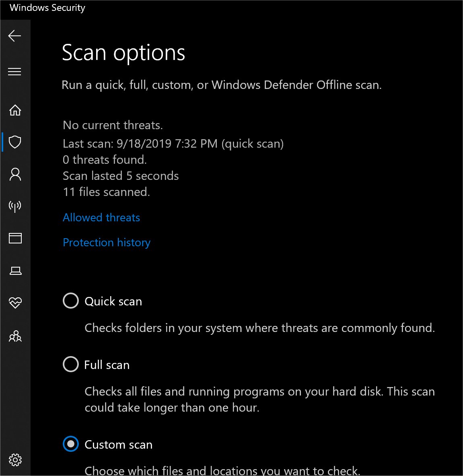
Task: Select the Quick scan radio button
Action: pos(70,301)
